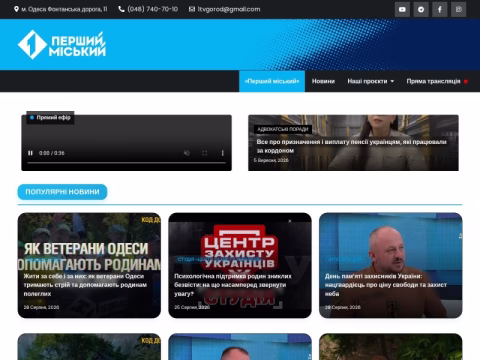Click the map pin address icon

tap(16, 9)
